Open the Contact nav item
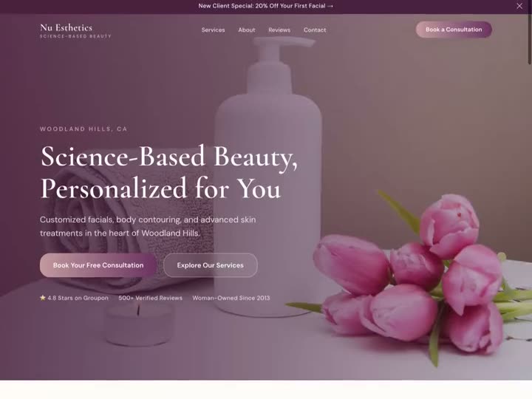The image size is (532, 399). [x=315, y=30]
